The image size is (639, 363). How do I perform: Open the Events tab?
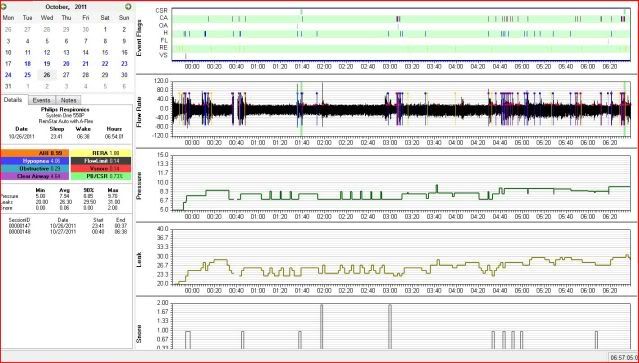click(42, 100)
